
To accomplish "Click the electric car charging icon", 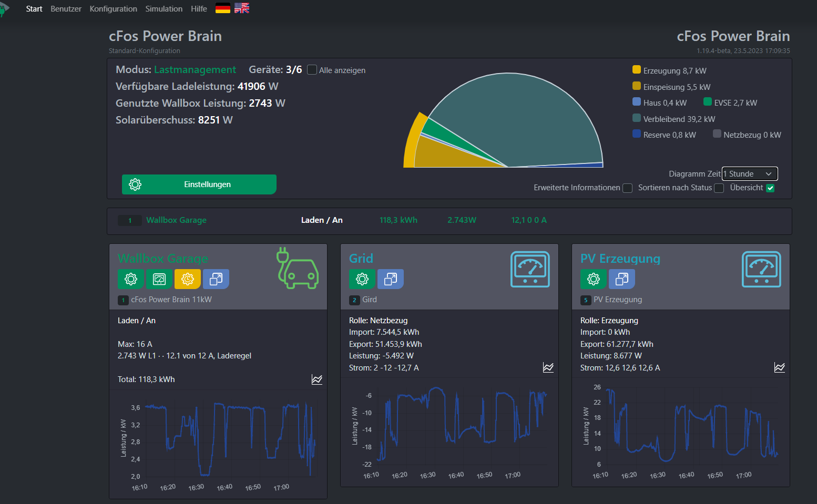I will pos(298,269).
